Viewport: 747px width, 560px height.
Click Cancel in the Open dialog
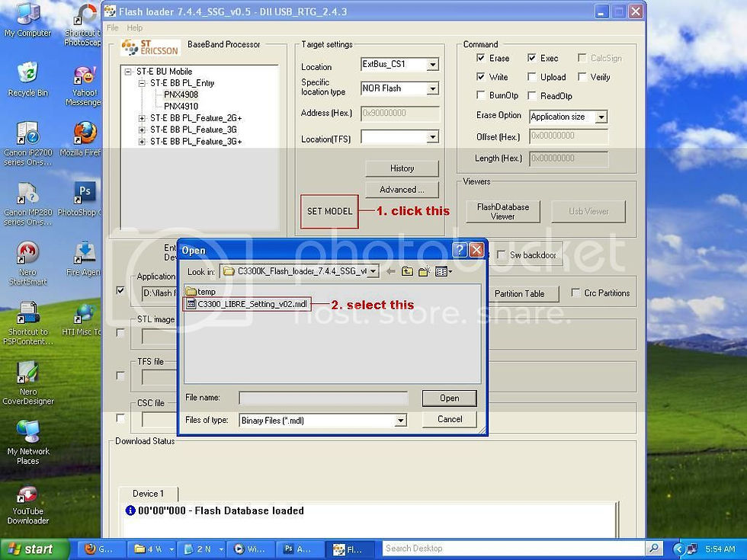click(x=449, y=419)
